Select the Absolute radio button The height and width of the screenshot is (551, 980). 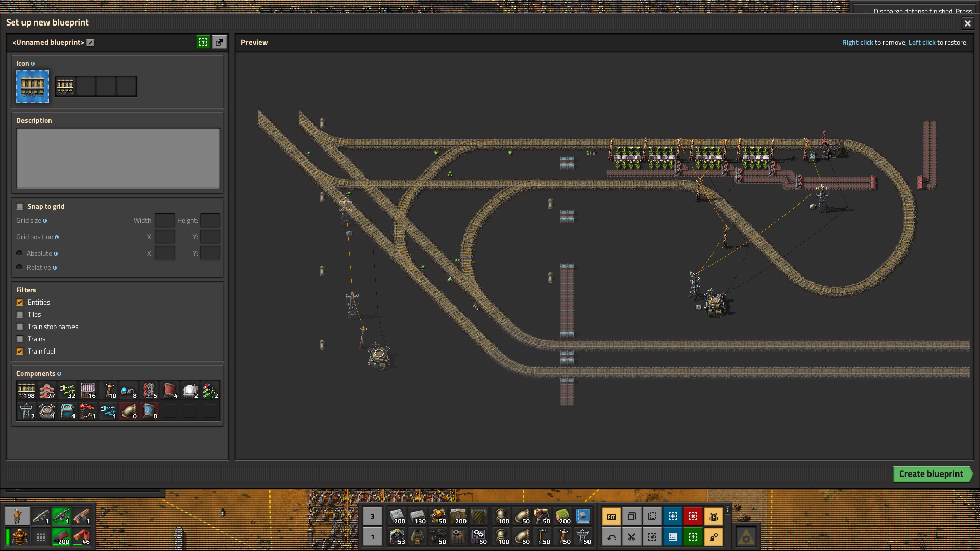pos(19,253)
